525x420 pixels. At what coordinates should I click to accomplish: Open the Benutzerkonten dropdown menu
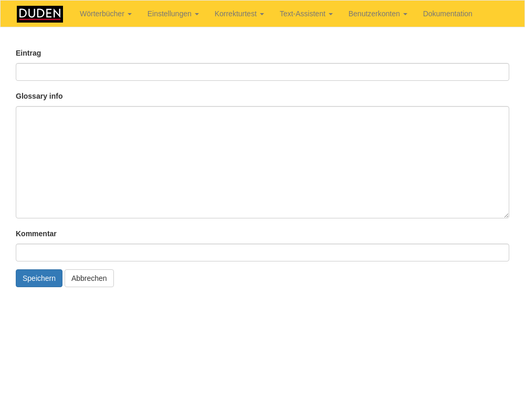377,14
